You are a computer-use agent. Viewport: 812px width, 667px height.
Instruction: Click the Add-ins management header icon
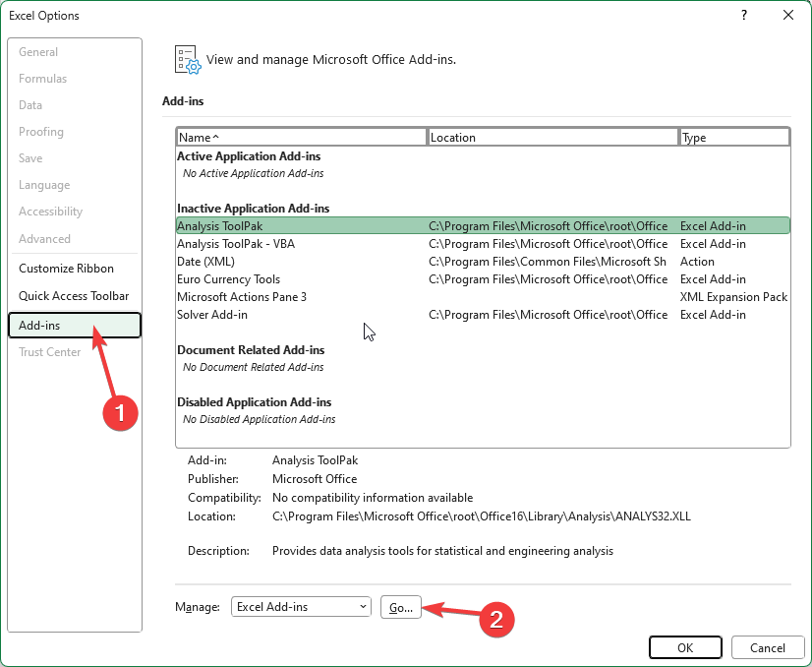(x=188, y=60)
